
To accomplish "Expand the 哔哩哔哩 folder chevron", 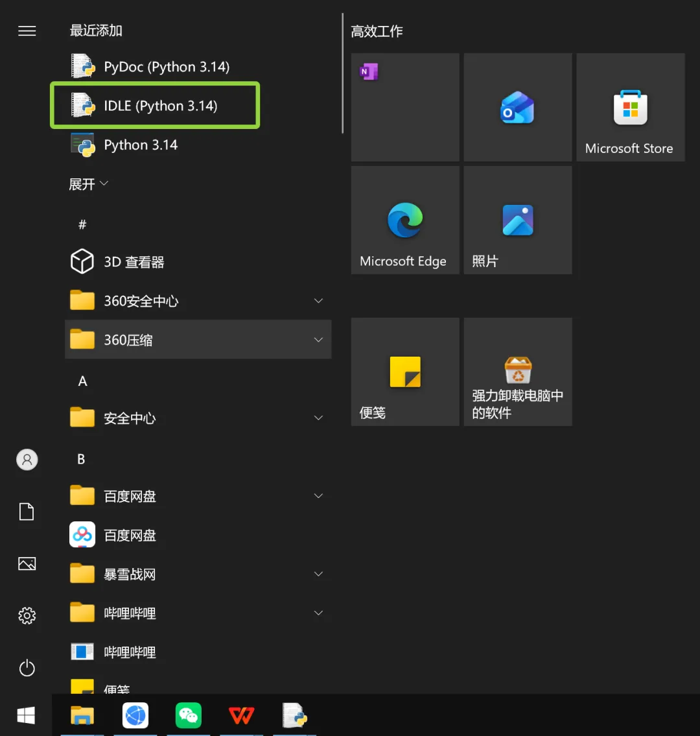I will (x=318, y=613).
